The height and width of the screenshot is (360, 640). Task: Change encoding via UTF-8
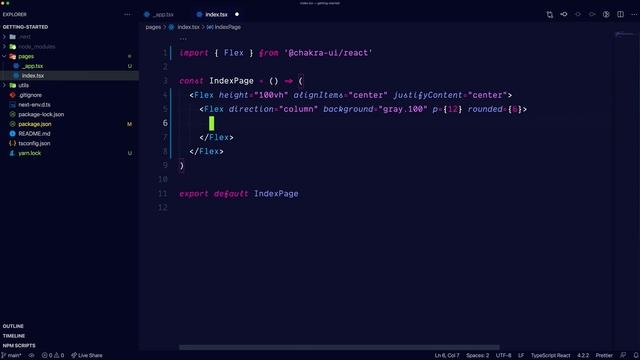(x=503, y=355)
